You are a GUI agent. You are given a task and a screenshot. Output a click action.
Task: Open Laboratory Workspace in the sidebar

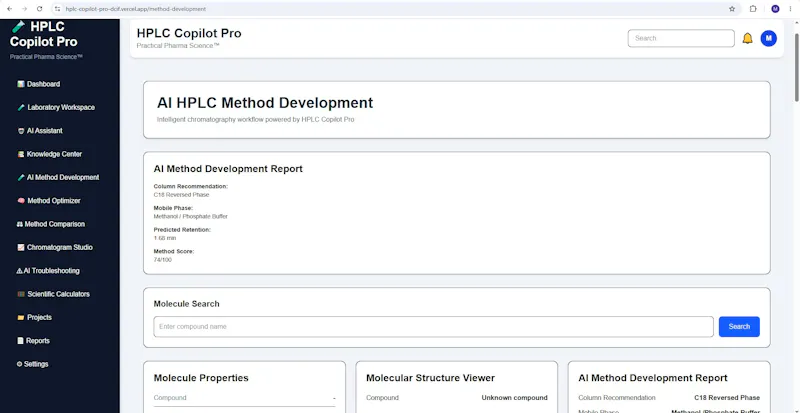coord(56,108)
